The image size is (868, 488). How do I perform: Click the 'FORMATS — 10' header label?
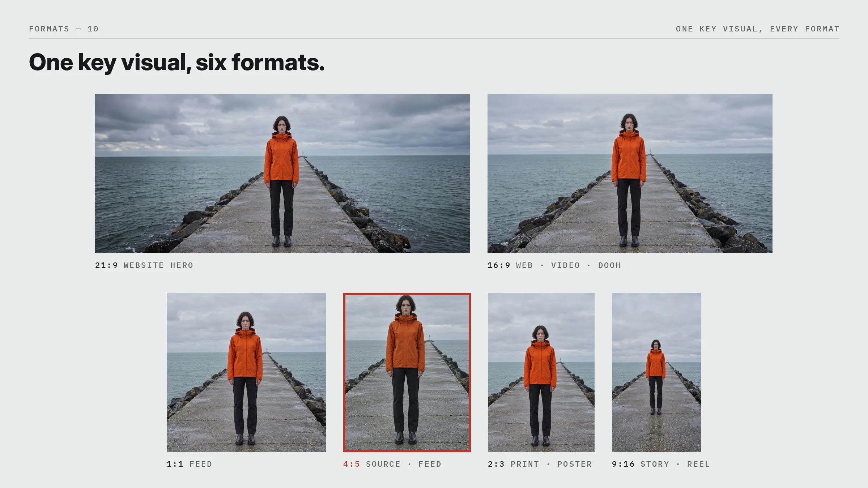[x=64, y=29]
